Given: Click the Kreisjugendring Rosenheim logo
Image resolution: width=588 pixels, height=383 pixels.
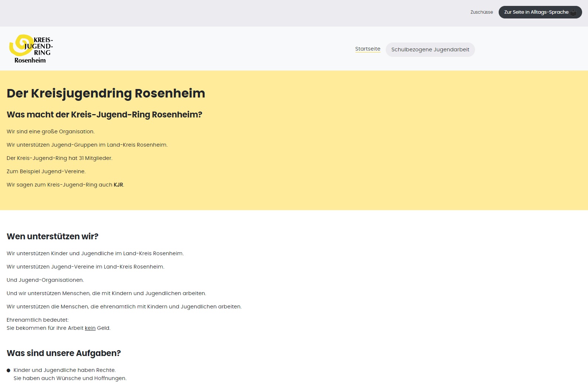Looking at the screenshot, I should (x=31, y=49).
